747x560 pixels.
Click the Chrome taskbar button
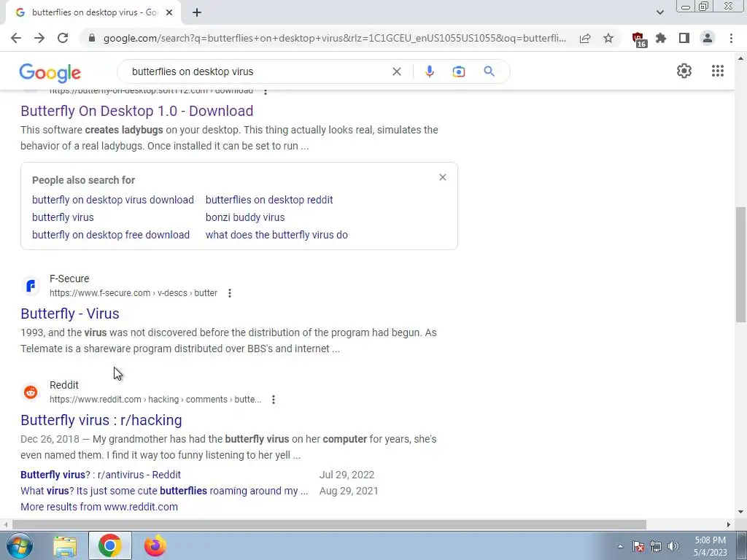coord(110,545)
